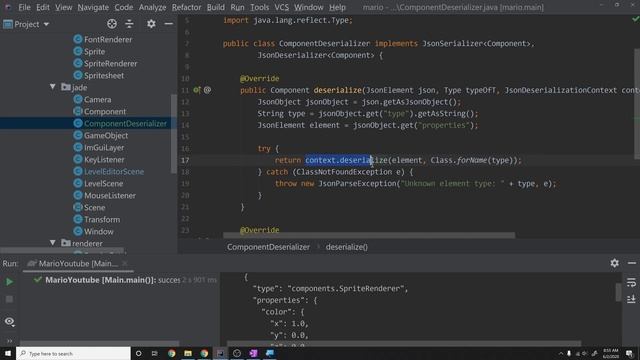This screenshot has height=360, width=640.
Task: Click the stop run button
Action: coord(9,300)
